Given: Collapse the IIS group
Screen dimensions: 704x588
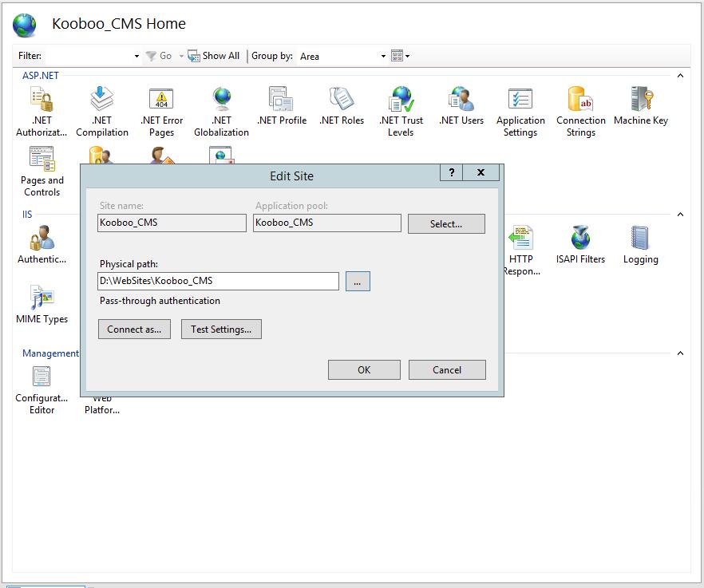Looking at the screenshot, I should click(x=680, y=214).
